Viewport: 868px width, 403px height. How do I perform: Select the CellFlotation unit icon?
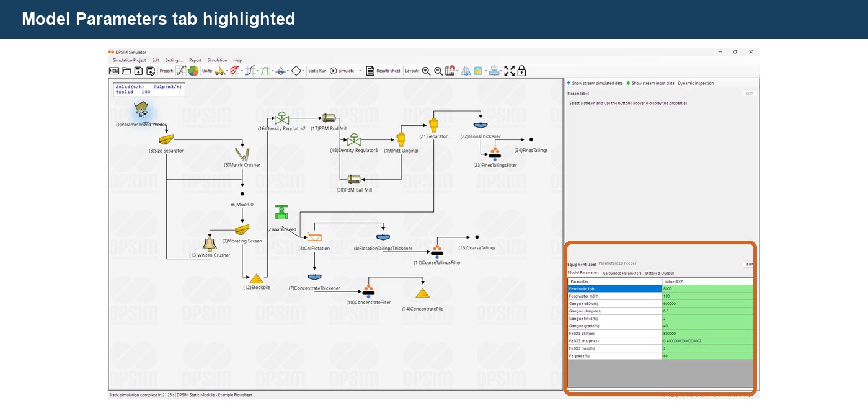point(314,237)
